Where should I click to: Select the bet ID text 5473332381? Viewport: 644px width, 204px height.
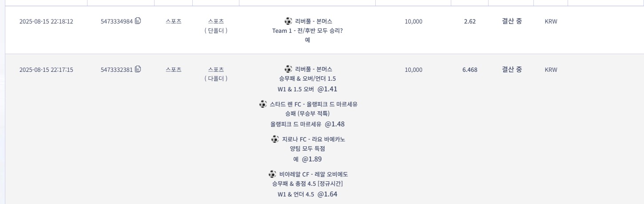[x=116, y=70]
